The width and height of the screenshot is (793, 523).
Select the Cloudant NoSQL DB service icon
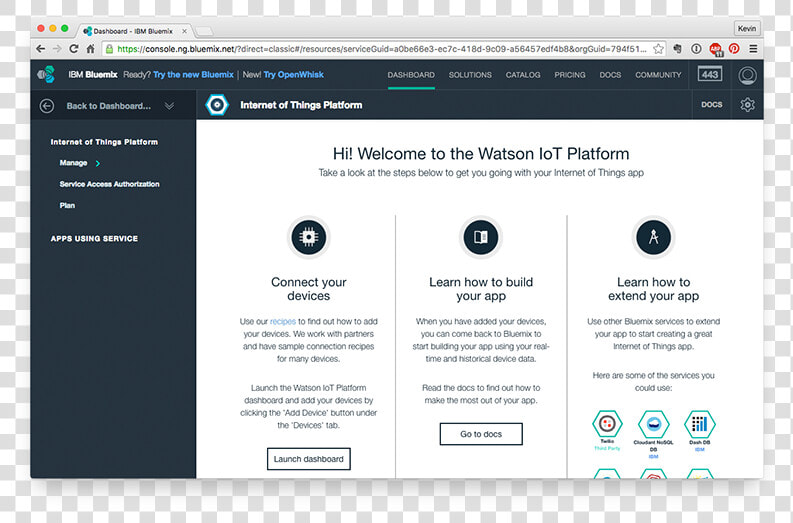[x=653, y=424]
